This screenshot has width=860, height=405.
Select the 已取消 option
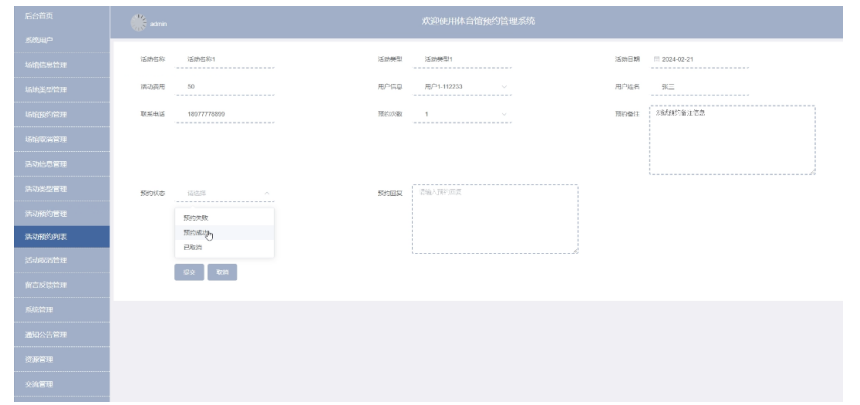(224, 248)
